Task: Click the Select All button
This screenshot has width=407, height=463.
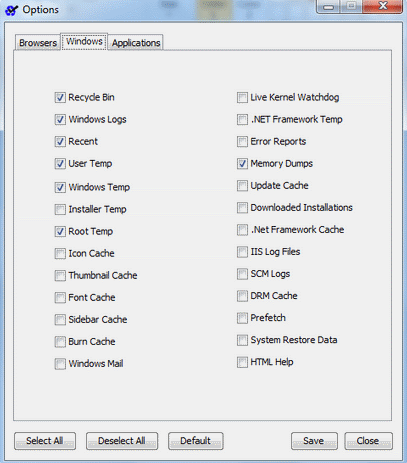Action: coord(45,441)
